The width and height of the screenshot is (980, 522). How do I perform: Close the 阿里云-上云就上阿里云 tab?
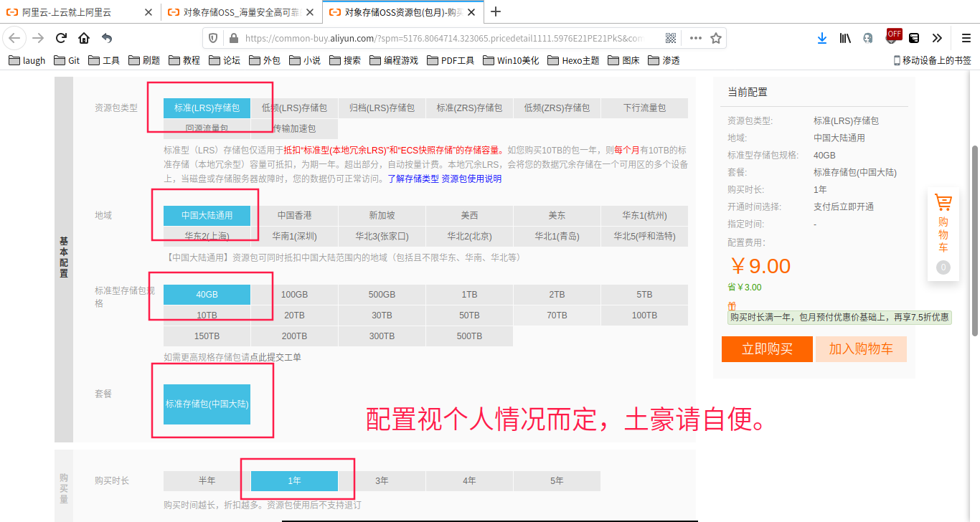point(148,12)
